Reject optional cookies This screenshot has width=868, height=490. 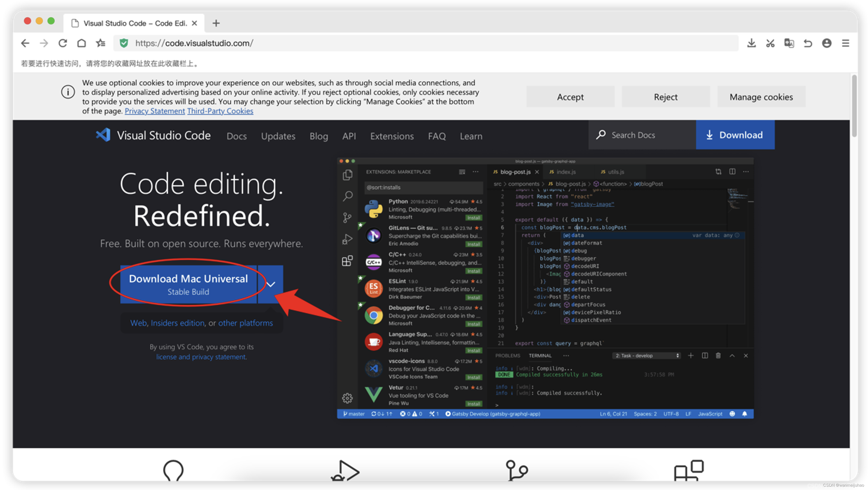pos(666,97)
